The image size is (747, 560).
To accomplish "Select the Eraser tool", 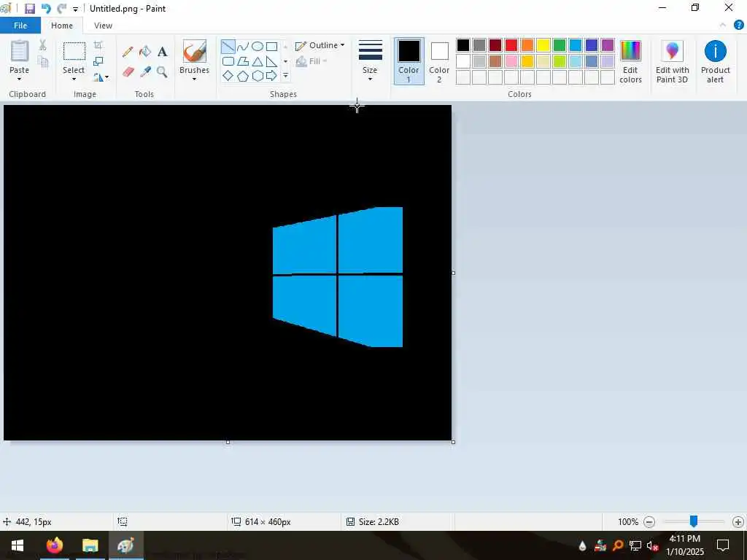I will [128, 72].
